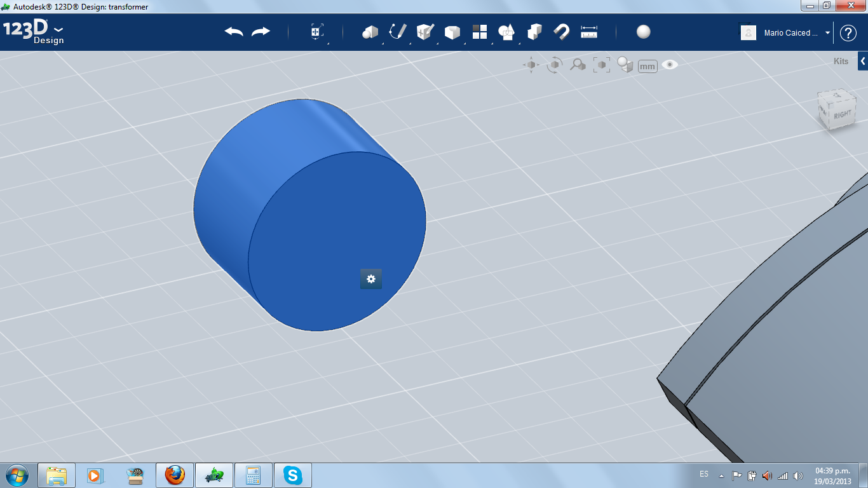Screen dimensions: 868x488
Task: Launch Windows Media Player from taskbar
Action: pyautogui.click(x=95, y=475)
